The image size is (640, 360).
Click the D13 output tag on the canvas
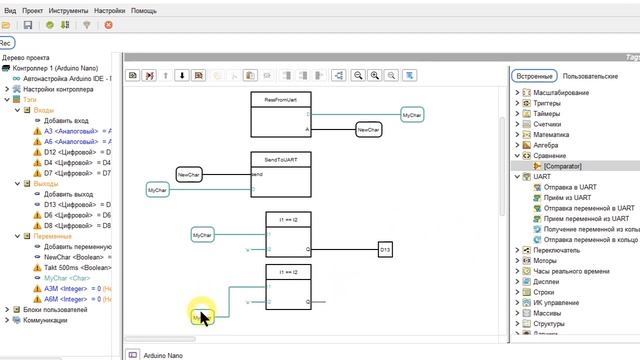385,249
